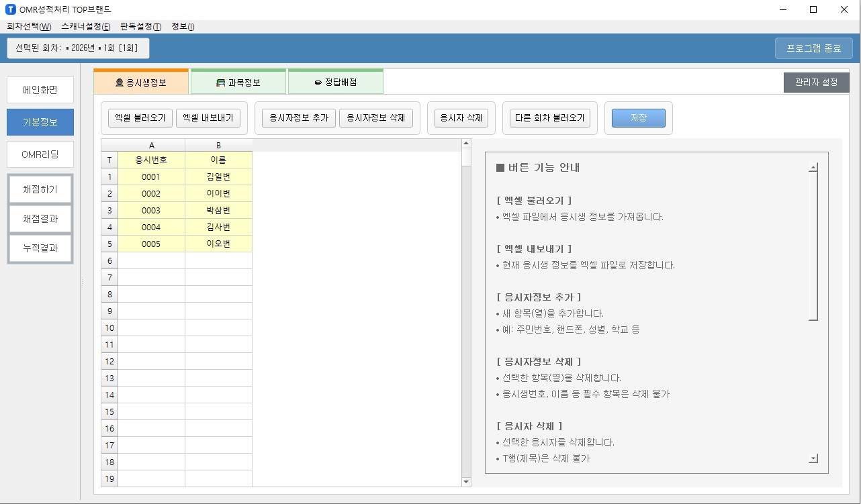
Task: Click the 엑셀 불러오기 button
Action: (140, 118)
